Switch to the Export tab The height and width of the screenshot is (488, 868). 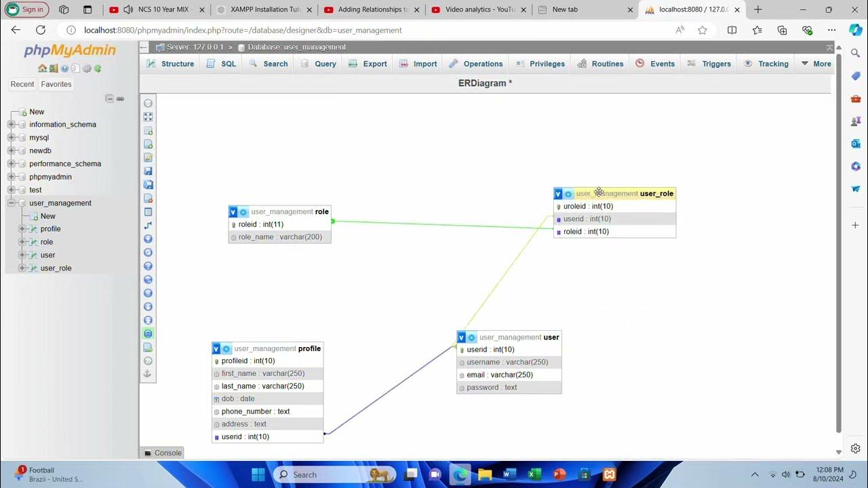pos(367,64)
